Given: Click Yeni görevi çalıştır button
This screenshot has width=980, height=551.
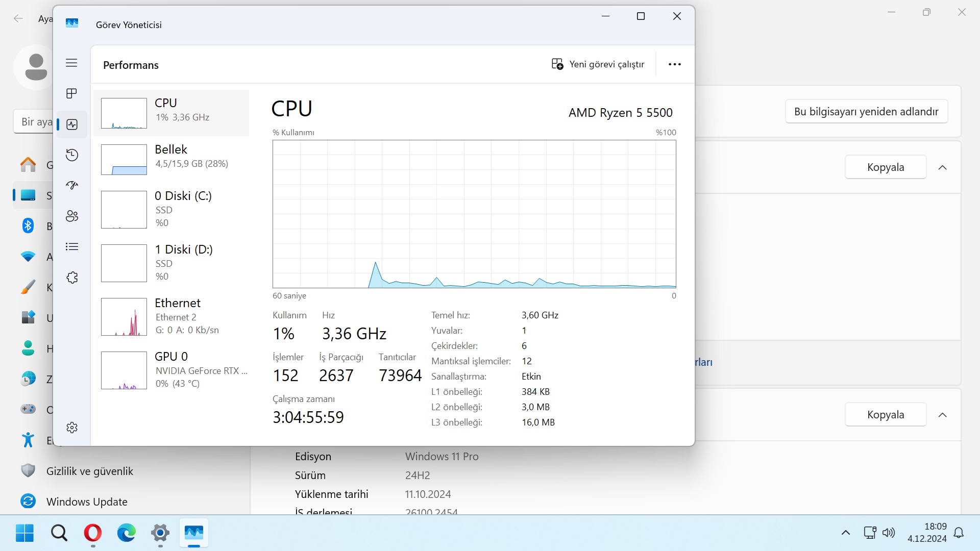Looking at the screenshot, I should [598, 64].
